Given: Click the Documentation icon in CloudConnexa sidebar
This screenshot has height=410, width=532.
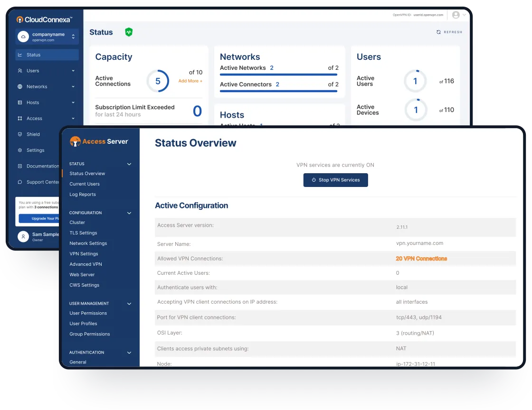Looking at the screenshot, I should pyautogui.click(x=20, y=166).
